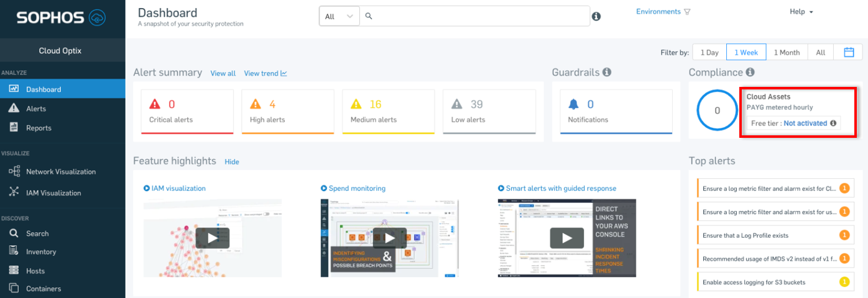Open the View trend link
The image size is (868, 298).
[x=265, y=73]
